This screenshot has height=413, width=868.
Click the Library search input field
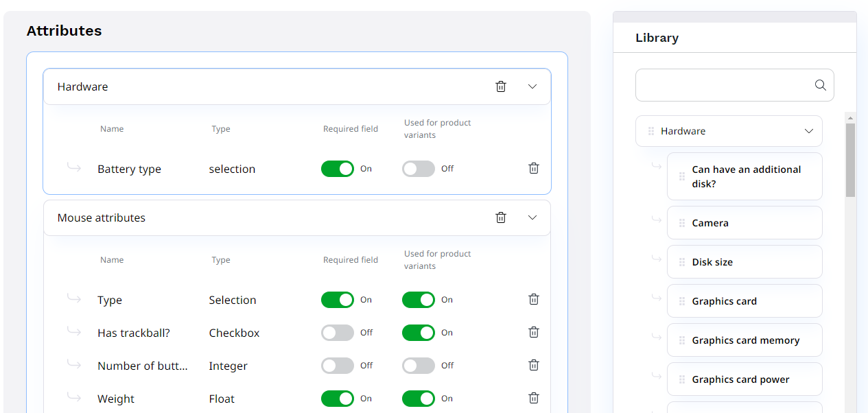click(x=735, y=85)
